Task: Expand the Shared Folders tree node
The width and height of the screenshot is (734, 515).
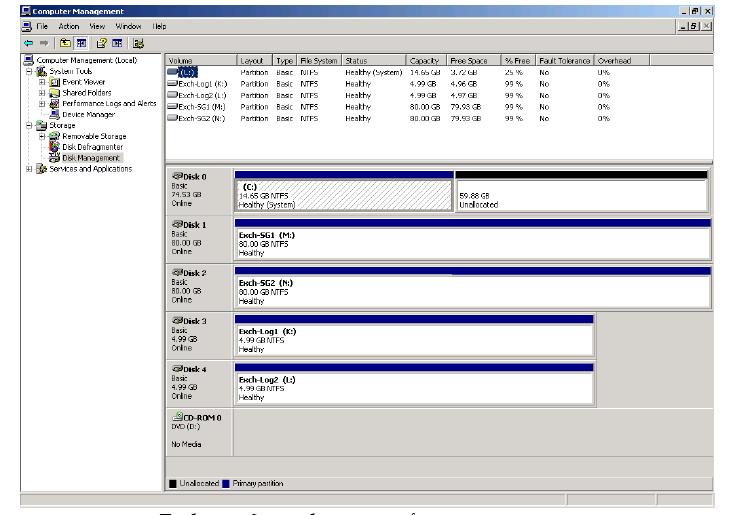Action: click(x=42, y=93)
